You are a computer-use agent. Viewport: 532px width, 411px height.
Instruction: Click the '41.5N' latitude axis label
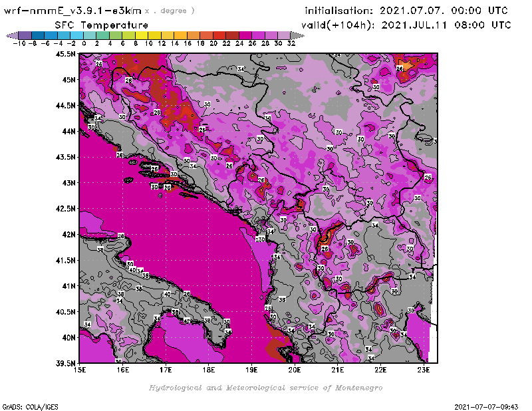[65, 260]
